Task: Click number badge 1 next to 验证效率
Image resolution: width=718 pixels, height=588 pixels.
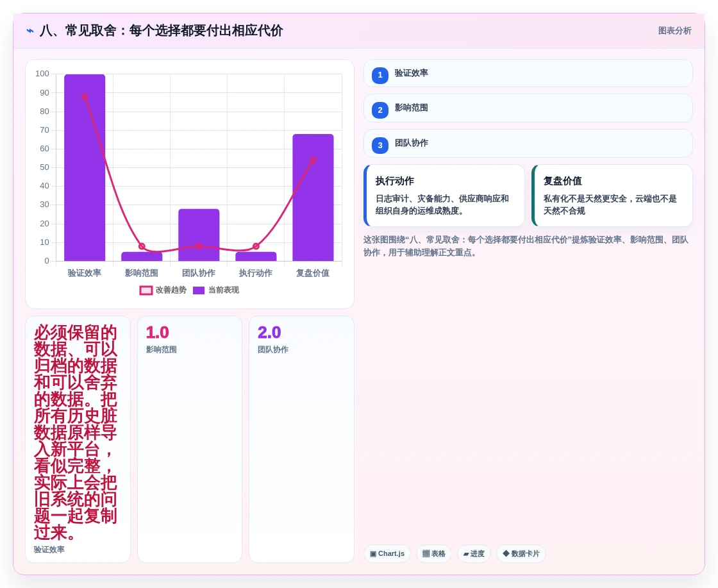Action: (x=380, y=75)
